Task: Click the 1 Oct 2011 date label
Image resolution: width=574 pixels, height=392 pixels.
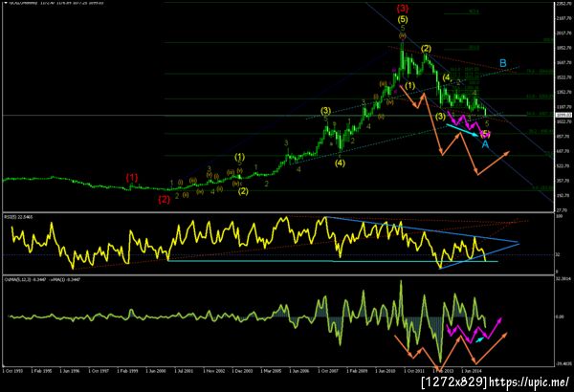Action: (414, 371)
